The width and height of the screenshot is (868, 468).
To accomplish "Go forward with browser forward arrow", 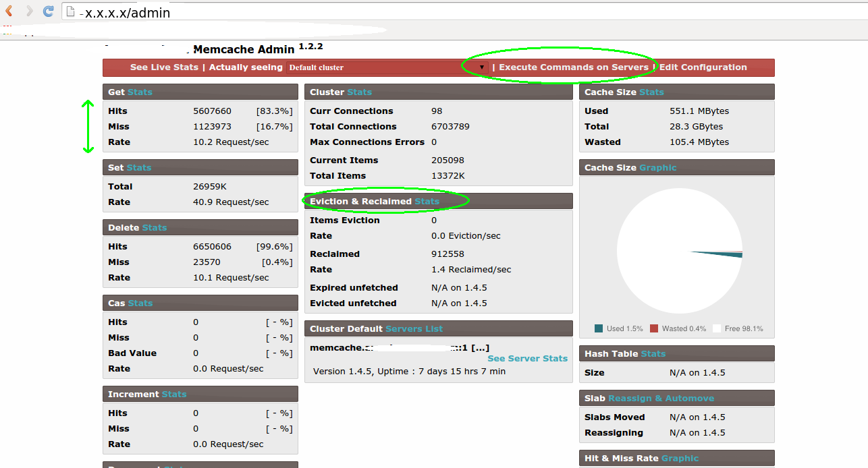I will coord(29,11).
